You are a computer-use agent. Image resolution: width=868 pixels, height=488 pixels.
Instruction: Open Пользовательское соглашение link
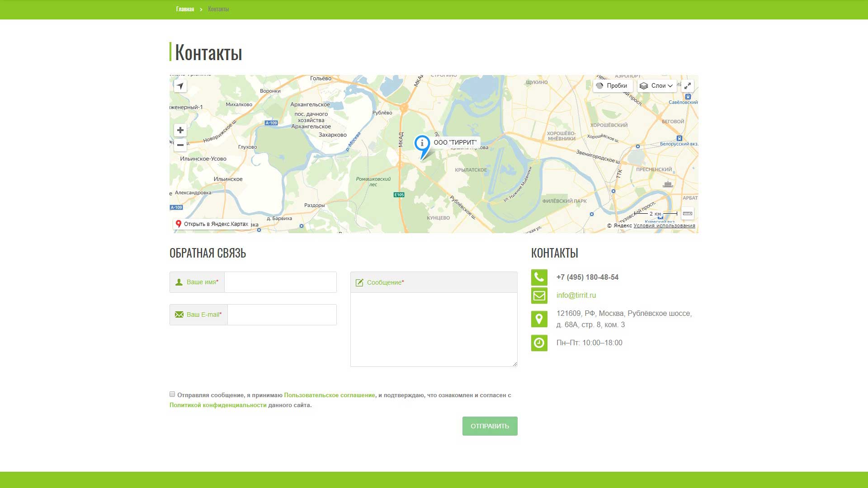(x=329, y=395)
